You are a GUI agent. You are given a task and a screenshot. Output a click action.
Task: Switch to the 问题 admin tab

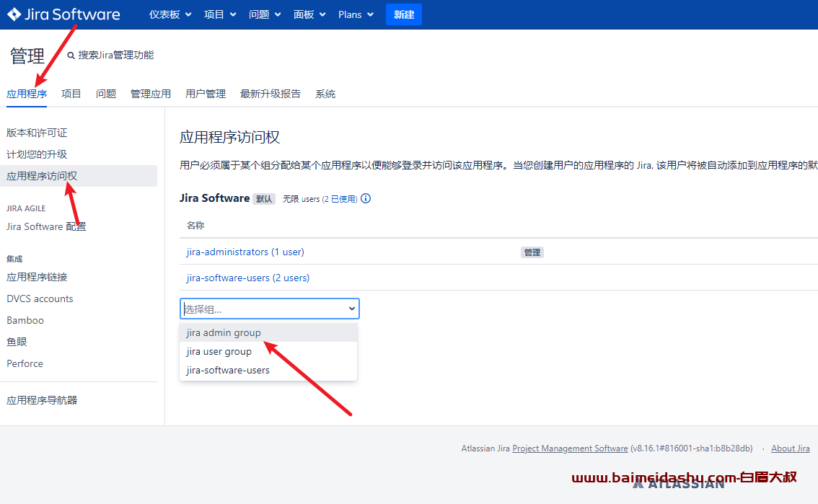pos(106,94)
